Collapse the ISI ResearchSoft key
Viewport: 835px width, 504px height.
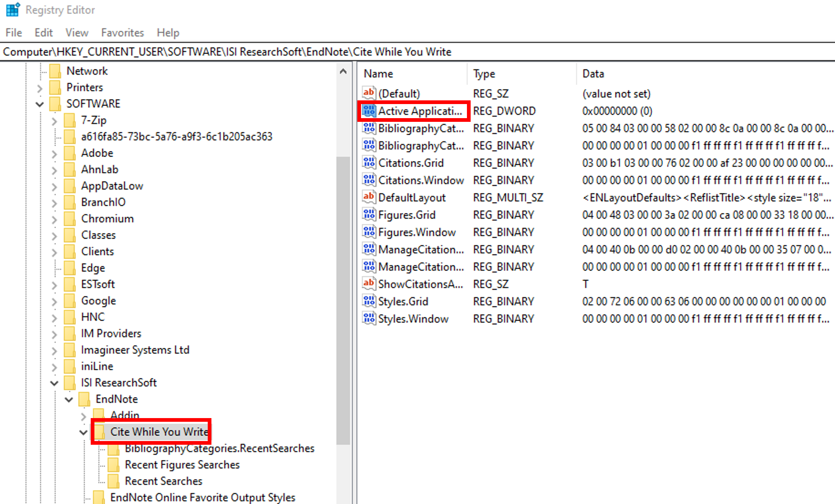[x=54, y=383]
